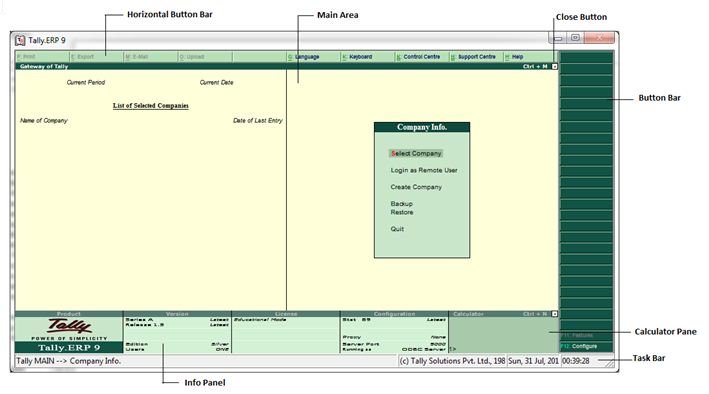The image size is (709, 394).
Task: Click the date 'Sun, 31 Jul' in status bar
Action: pyautogui.click(x=534, y=361)
